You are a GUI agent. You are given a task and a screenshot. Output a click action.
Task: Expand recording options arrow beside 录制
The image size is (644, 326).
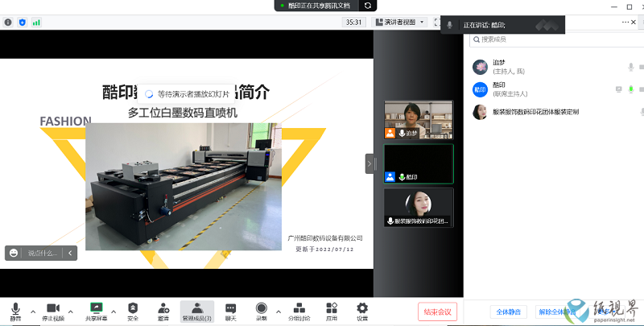pyautogui.click(x=279, y=312)
